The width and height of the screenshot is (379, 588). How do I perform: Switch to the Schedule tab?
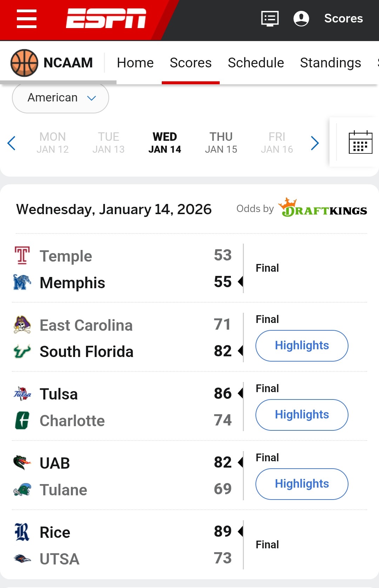256,63
